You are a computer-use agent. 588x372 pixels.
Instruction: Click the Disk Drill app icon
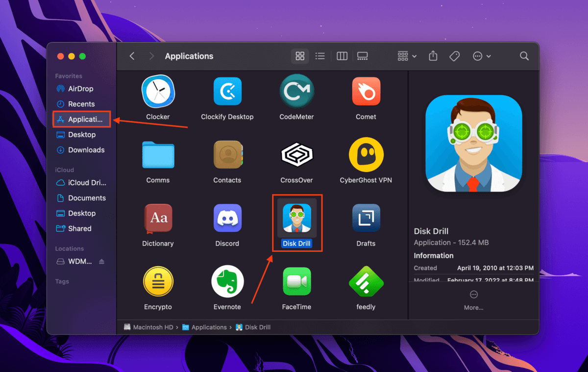click(x=297, y=218)
